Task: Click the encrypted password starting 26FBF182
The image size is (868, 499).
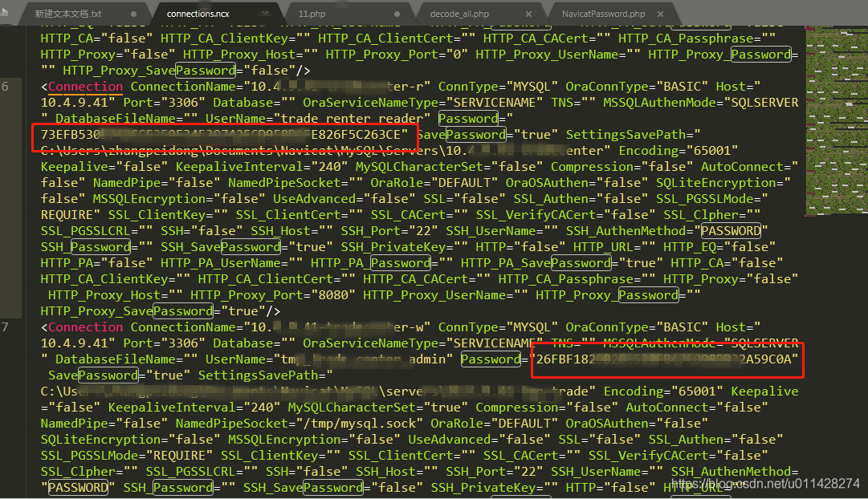Action: 667,359
